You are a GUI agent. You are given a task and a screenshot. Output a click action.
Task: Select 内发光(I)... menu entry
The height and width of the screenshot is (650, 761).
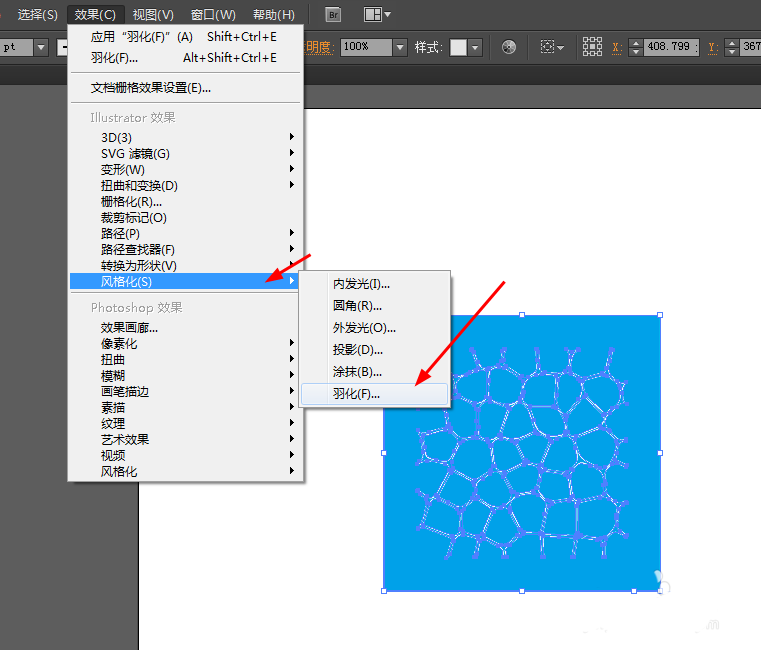point(361,284)
